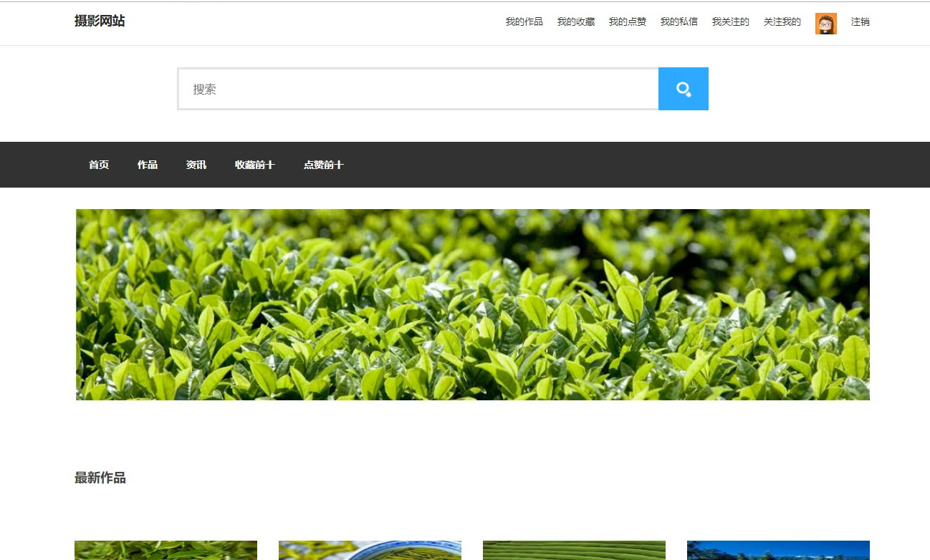Log out via 注销 link

[861, 22]
